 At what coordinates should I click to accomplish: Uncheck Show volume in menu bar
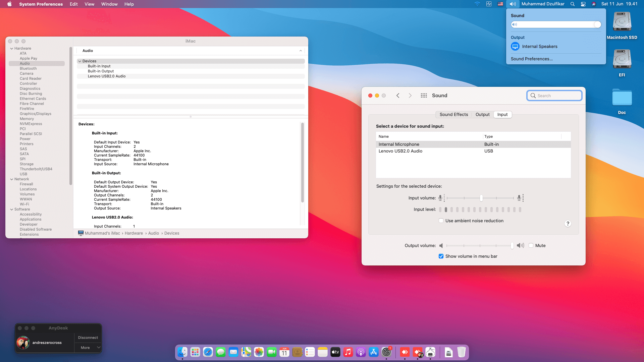pos(441,256)
